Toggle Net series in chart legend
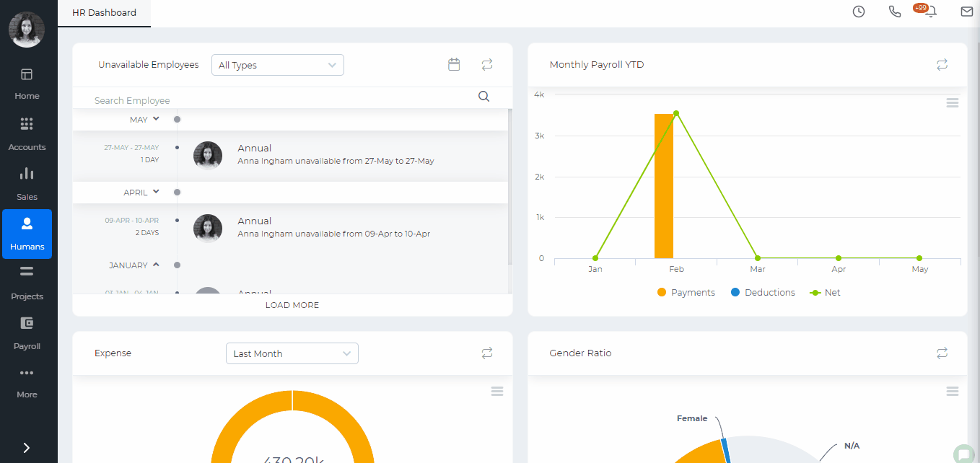The image size is (980, 463). tap(825, 293)
